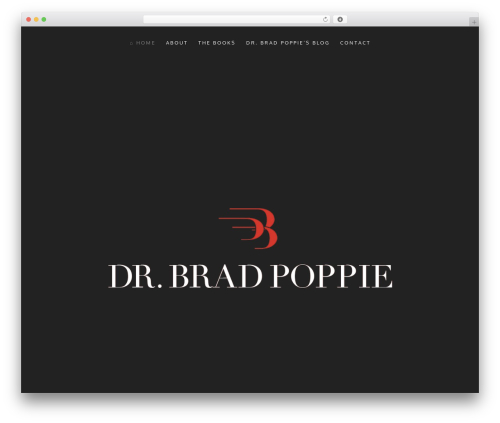This screenshot has height=423, width=500.
Task: Open the Home menu item
Action: tap(142, 43)
